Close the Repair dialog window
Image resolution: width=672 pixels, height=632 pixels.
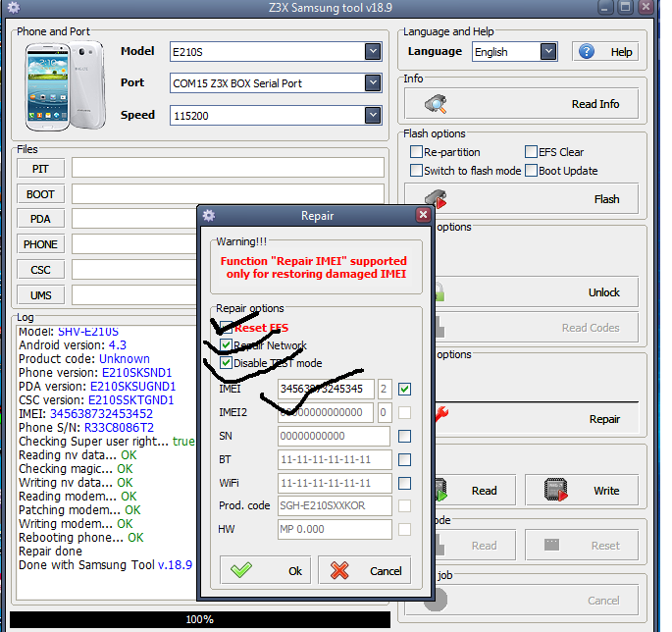click(x=423, y=215)
